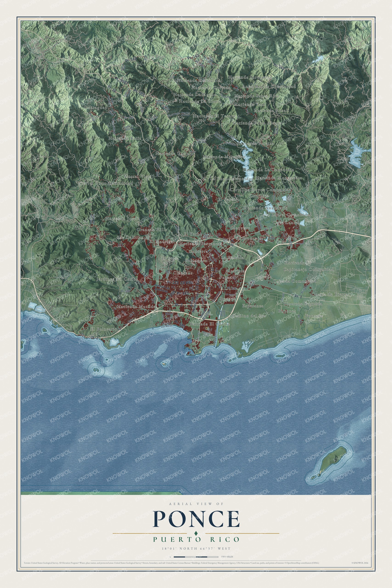392x588 pixels.
Task: Click the "TWO MILES" scale label
Action: coord(227,557)
